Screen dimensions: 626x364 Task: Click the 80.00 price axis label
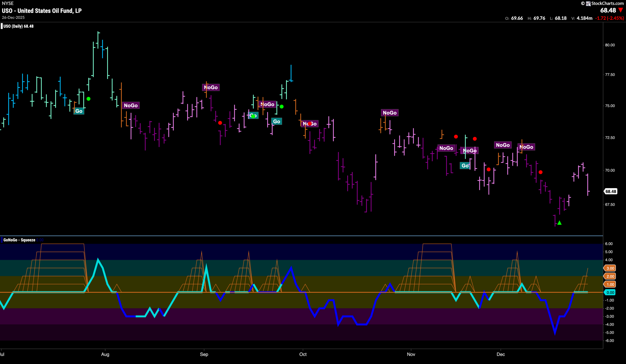pos(610,45)
